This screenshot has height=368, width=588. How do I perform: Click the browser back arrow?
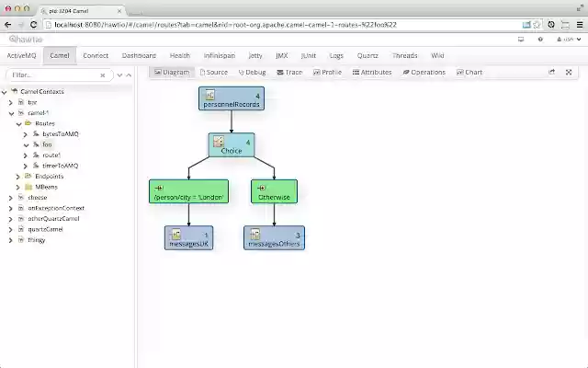tap(8, 25)
